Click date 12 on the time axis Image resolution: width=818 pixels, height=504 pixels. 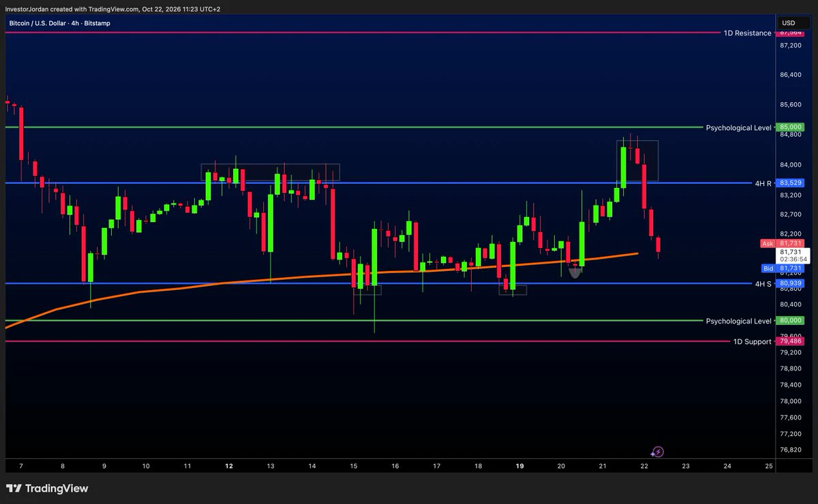[229, 467]
